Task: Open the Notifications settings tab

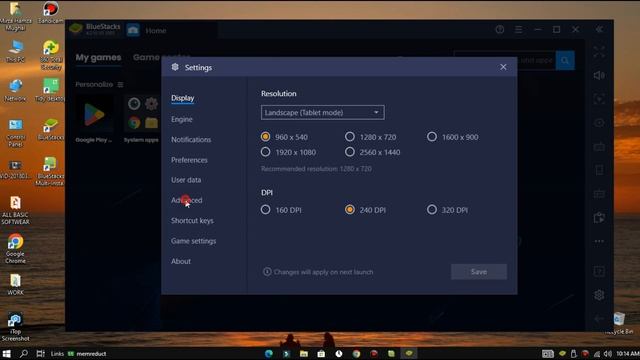Action: (191, 140)
